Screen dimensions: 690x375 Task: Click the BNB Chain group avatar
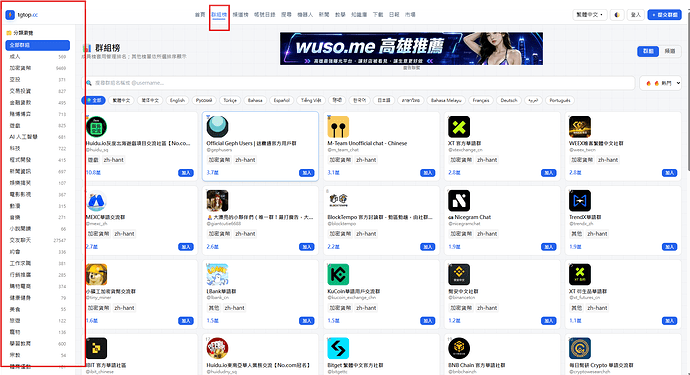point(459,349)
